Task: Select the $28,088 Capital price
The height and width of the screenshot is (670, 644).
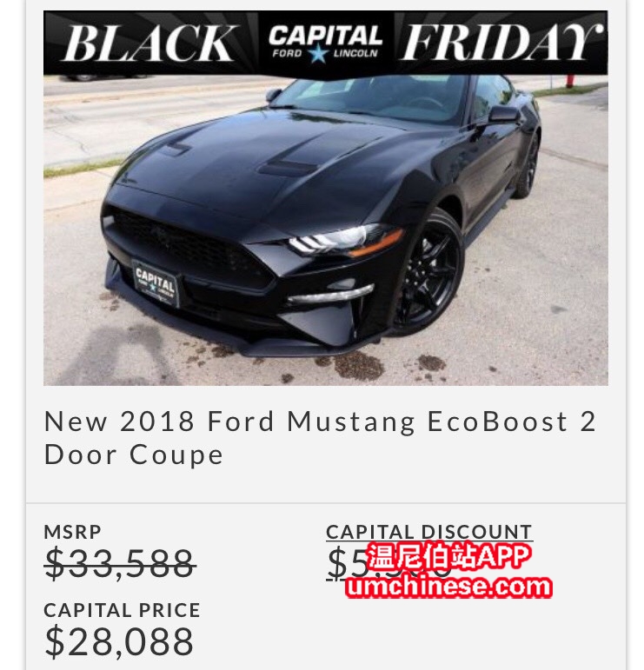Action: click(119, 641)
